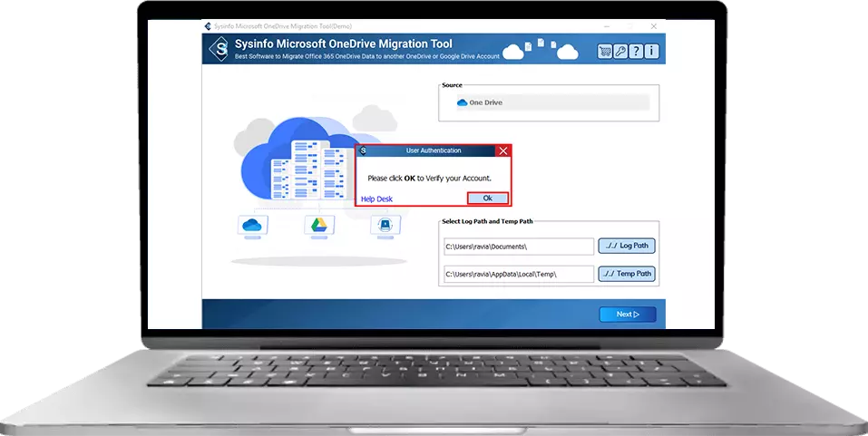
Task: Click the question mark help icon
Action: (x=636, y=52)
